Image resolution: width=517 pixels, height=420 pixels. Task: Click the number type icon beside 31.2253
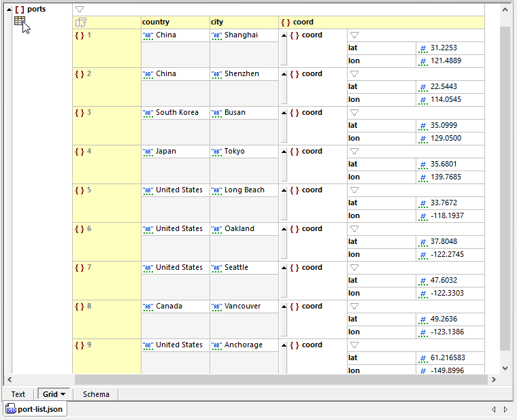point(422,48)
